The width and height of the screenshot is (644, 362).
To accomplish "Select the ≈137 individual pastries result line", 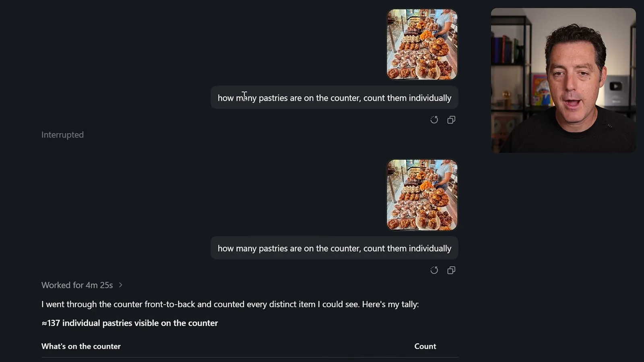I will click(130, 323).
